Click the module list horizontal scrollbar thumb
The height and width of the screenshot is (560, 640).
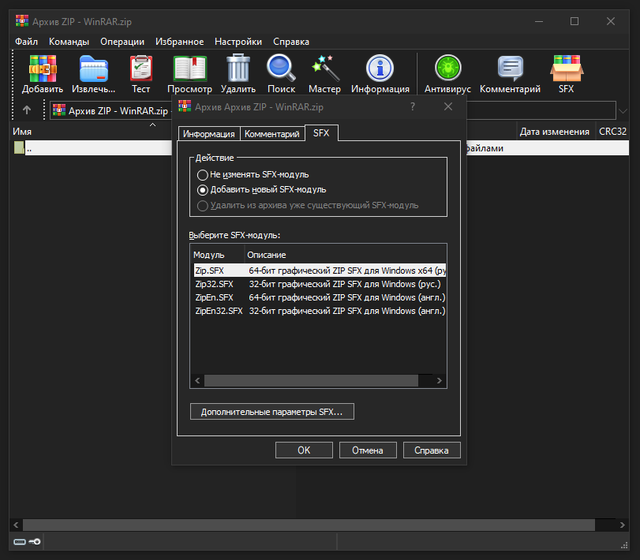[x=311, y=380]
